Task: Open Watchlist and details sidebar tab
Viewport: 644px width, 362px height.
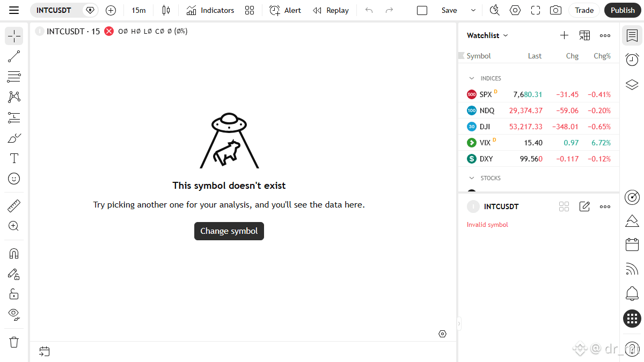Action: point(632,36)
